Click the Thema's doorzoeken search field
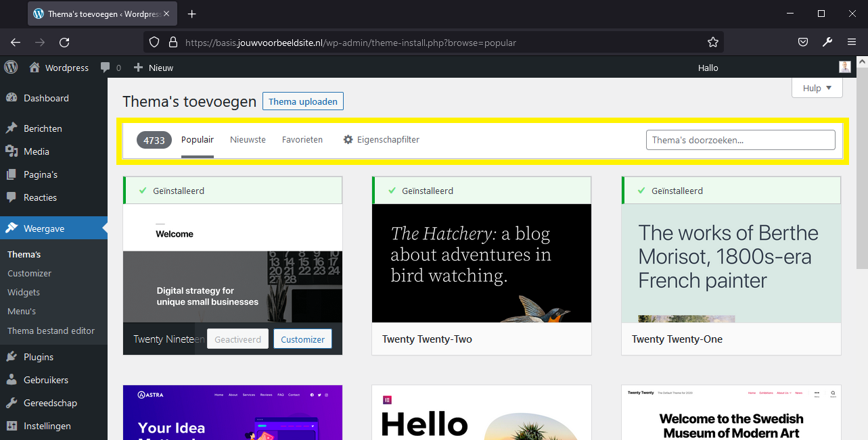The height and width of the screenshot is (440, 868). click(x=740, y=139)
